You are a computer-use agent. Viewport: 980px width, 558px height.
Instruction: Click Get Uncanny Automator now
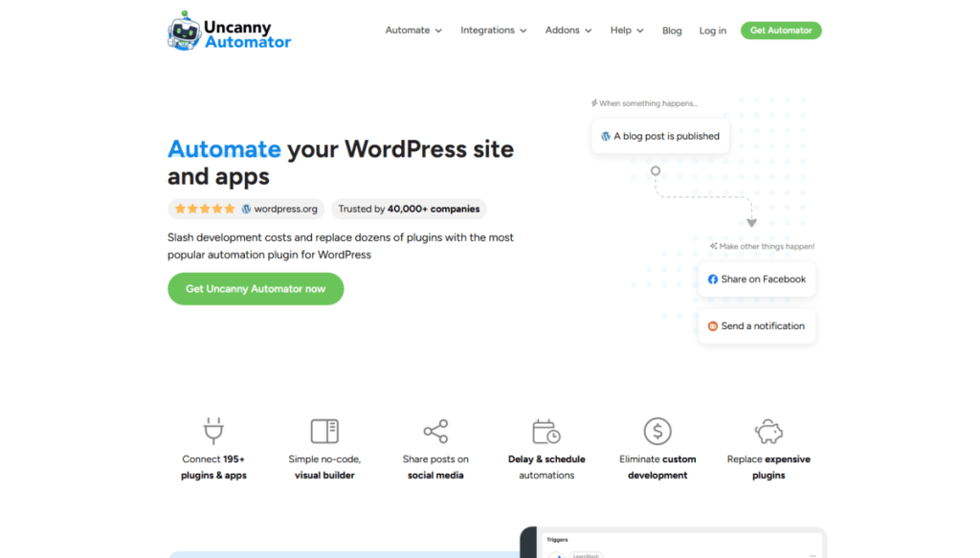pos(255,288)
